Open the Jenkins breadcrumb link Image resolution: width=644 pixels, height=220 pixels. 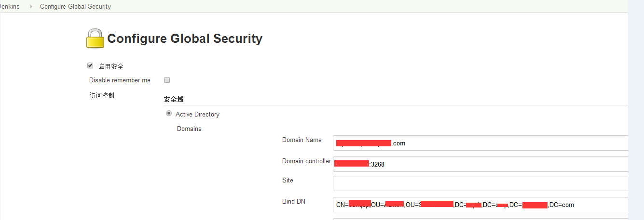click(x=10, y=7)
